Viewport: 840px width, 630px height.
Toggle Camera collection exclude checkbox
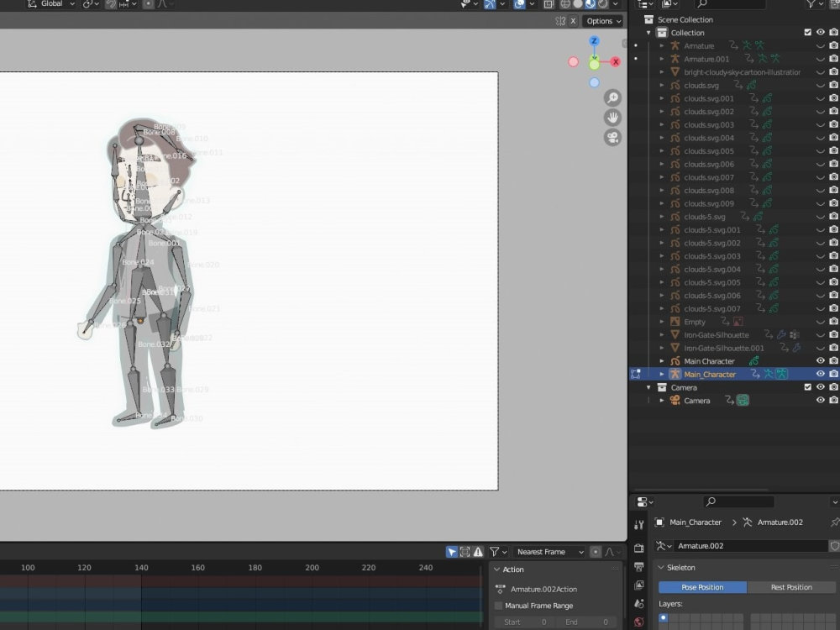(808, 387)
